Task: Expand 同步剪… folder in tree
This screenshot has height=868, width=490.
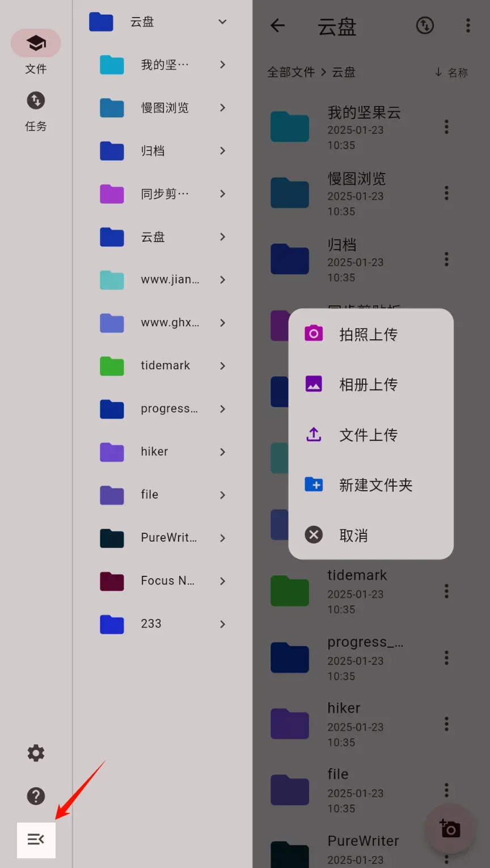Action: 223,194
